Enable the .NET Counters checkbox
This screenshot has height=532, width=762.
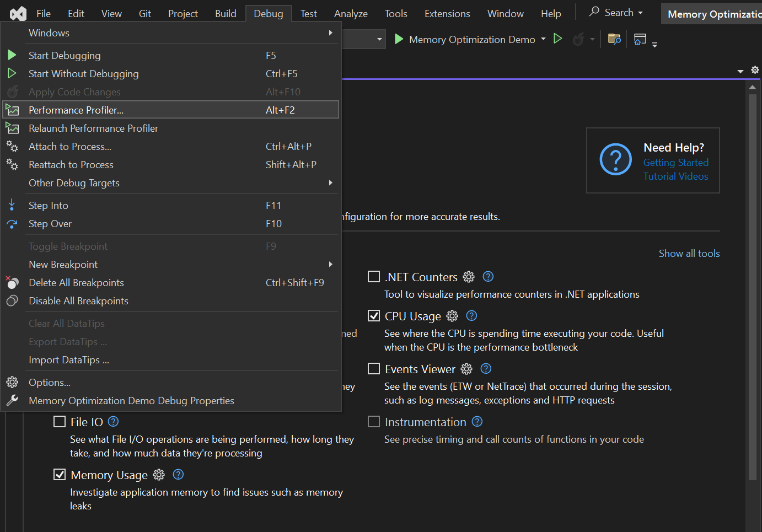[x=374, y=277]
